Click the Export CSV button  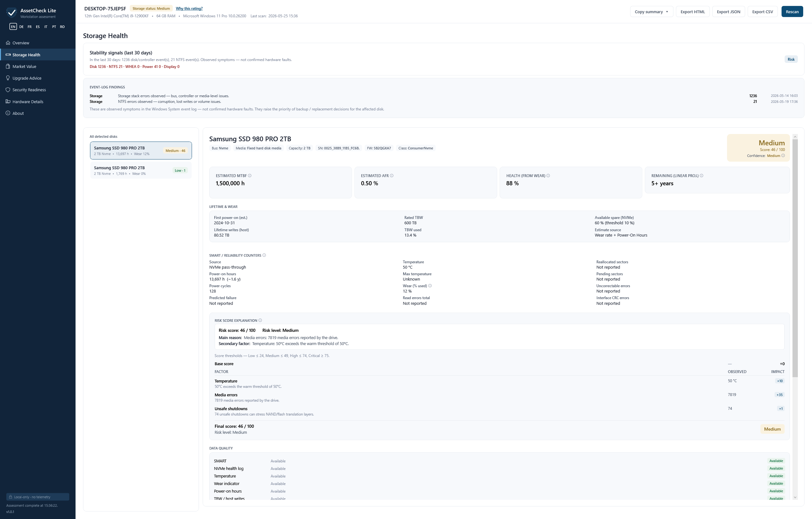[762, 11]
